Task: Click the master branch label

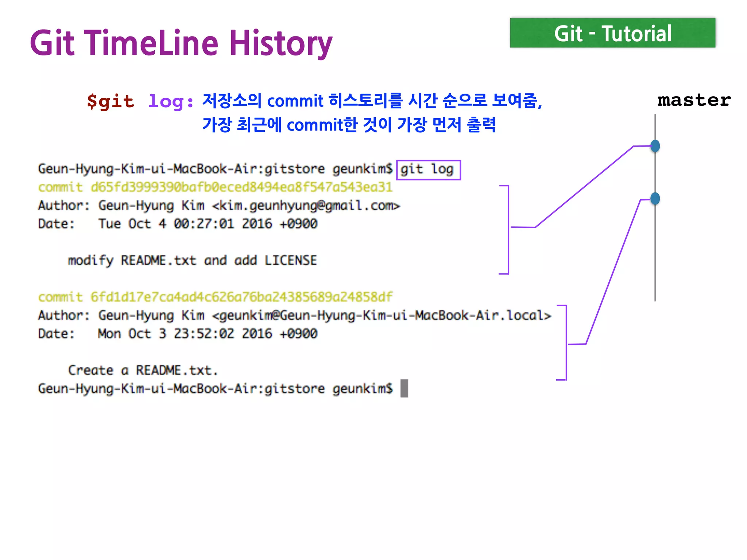Action: pos(694,100)
